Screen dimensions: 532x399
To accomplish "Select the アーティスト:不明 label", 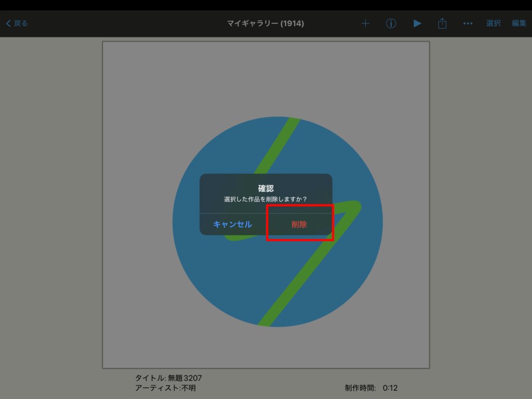I will tap(165, 388).
